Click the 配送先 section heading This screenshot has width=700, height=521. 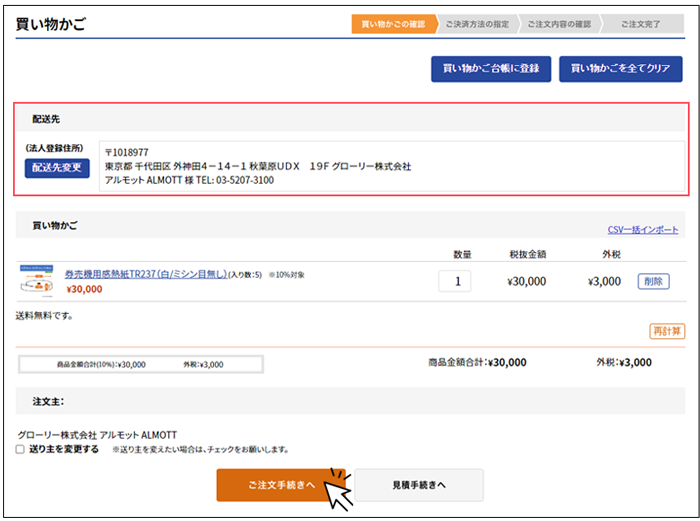[46, 119]
